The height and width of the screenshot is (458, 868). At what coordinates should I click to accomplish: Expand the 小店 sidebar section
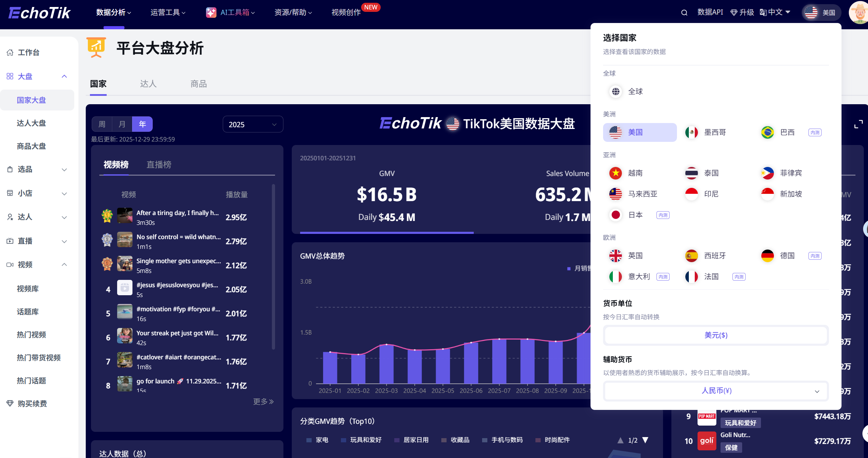[x=37, y=193]
